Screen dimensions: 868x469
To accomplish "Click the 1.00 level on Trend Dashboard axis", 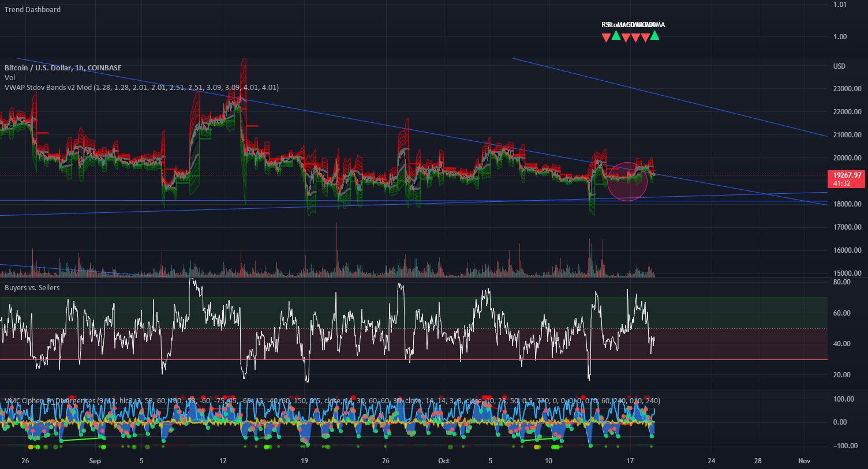I will [x=840, y=36].
